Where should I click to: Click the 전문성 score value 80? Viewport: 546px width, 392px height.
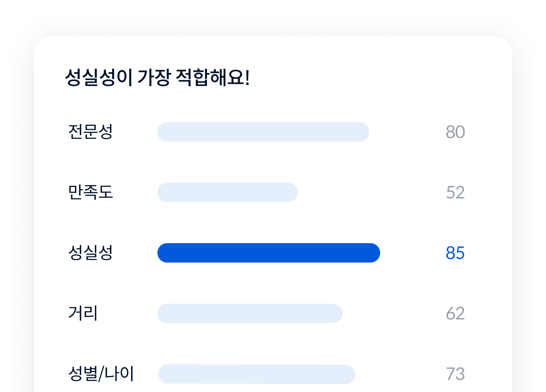[x=455, y=132]
